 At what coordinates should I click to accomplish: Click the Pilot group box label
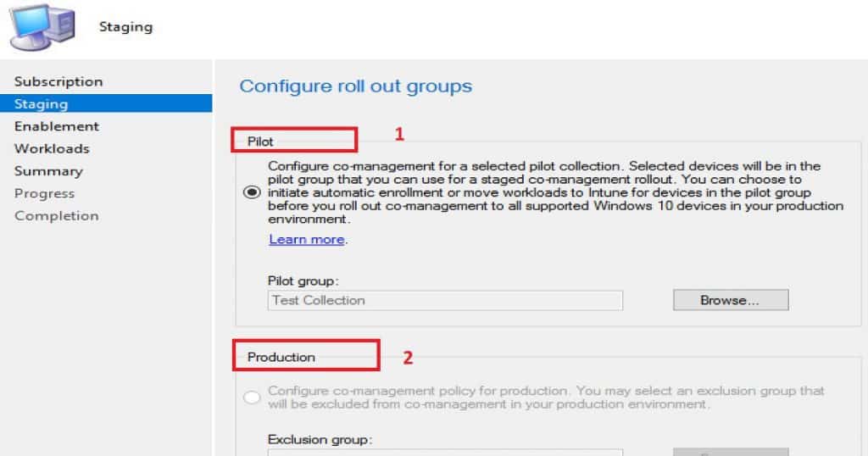point(260,141)
